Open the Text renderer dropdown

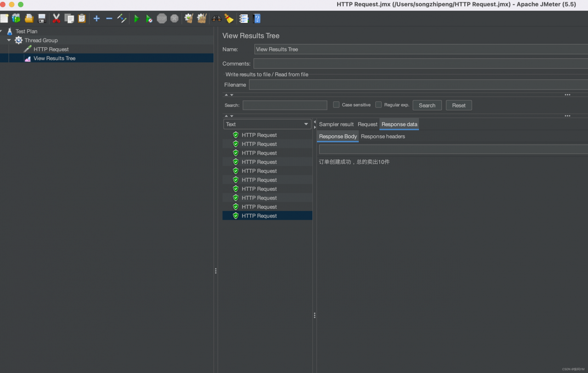(x=267, y=124)
